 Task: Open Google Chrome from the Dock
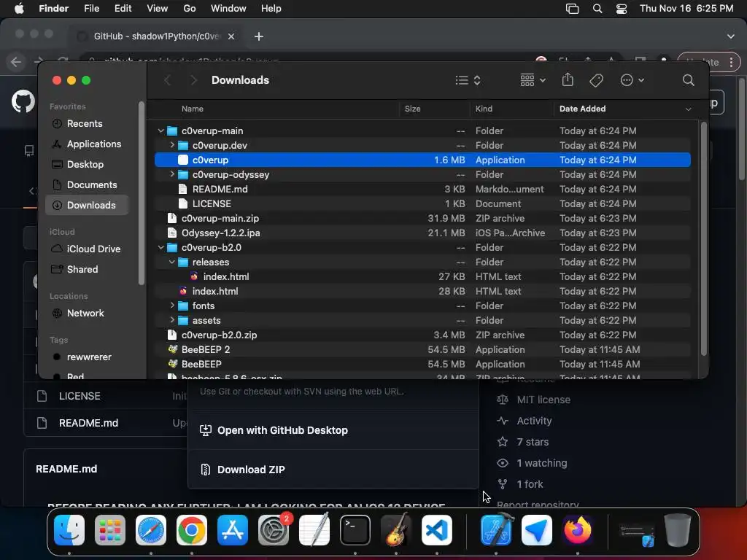(x=192, y=530)
